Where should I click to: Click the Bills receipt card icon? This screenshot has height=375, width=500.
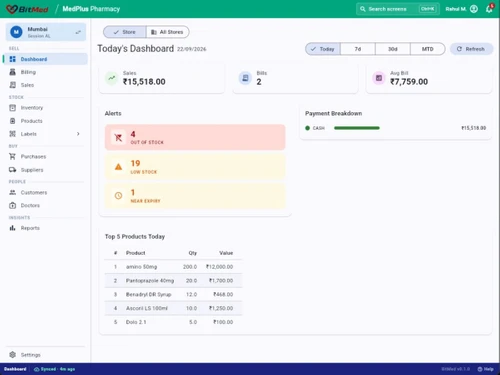point(245,78)
